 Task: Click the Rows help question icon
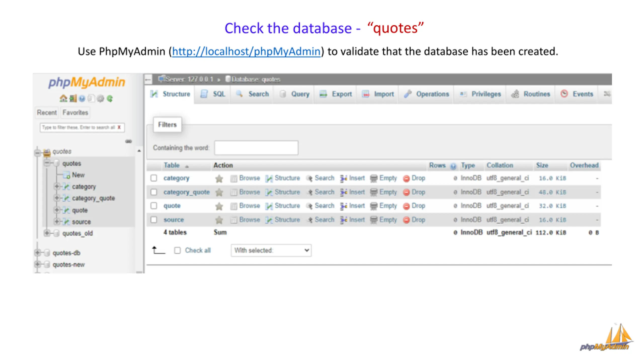(453, 166)
